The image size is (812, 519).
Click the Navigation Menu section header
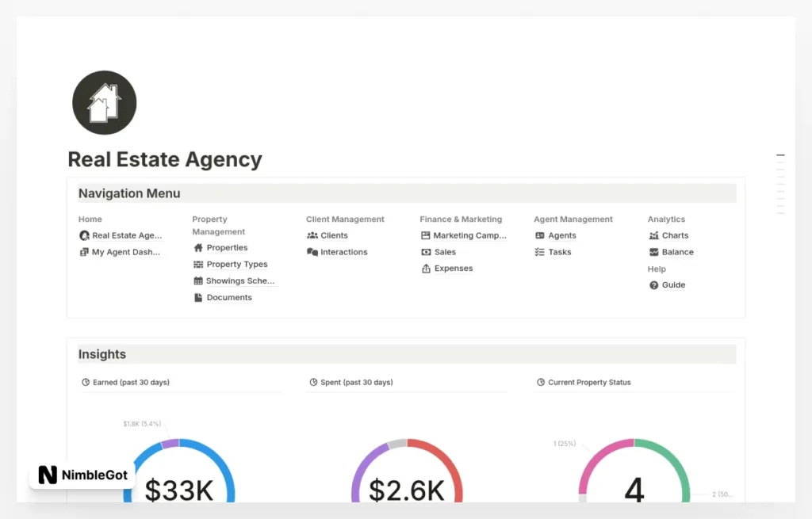(x=128, y=193)
